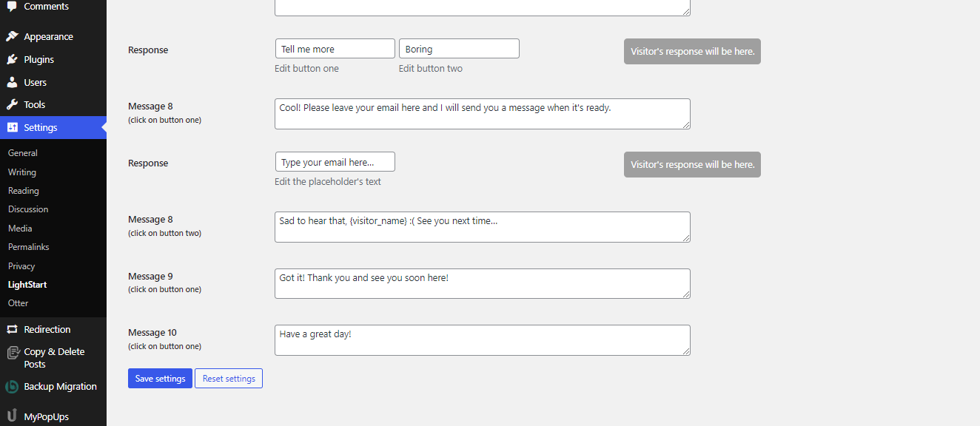The height and width of the screenshot is (426, 980).
Task: Click the Backup Migration icon
Action: pyautogui.click(x=12, y=386)
